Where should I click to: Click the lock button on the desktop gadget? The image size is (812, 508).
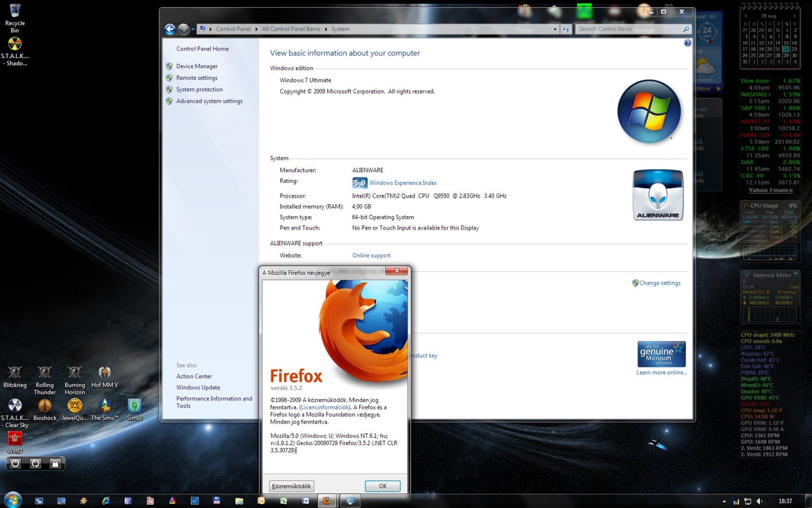click(x=55, y=463)
